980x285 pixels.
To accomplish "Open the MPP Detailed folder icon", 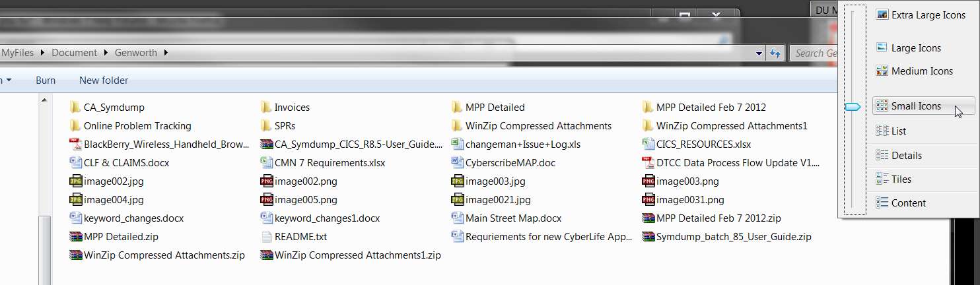I will pos(456,107).
